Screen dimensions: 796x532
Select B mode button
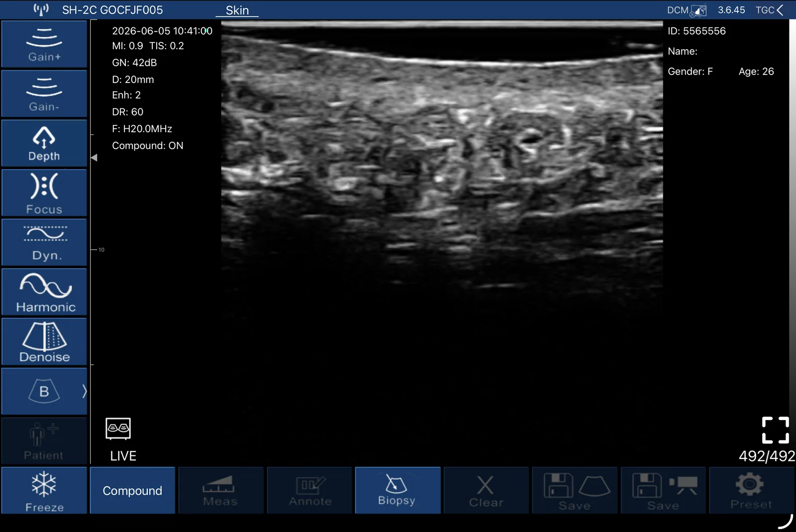[44, 391]
